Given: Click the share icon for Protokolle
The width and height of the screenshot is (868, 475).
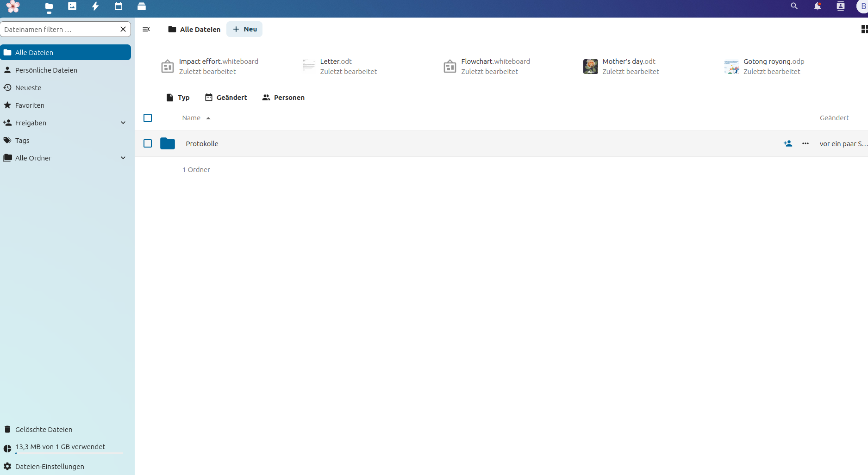Looking at the screenshot, I should (x=788, y=143).
